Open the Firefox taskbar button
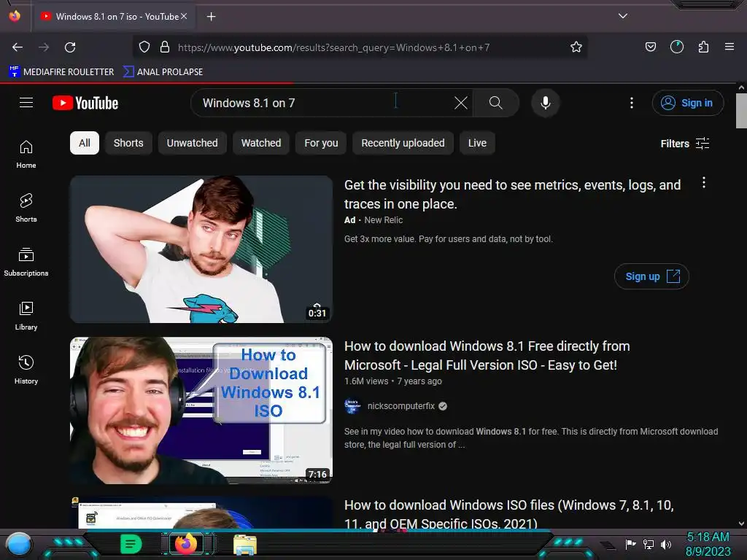 [x=186, y=544]
